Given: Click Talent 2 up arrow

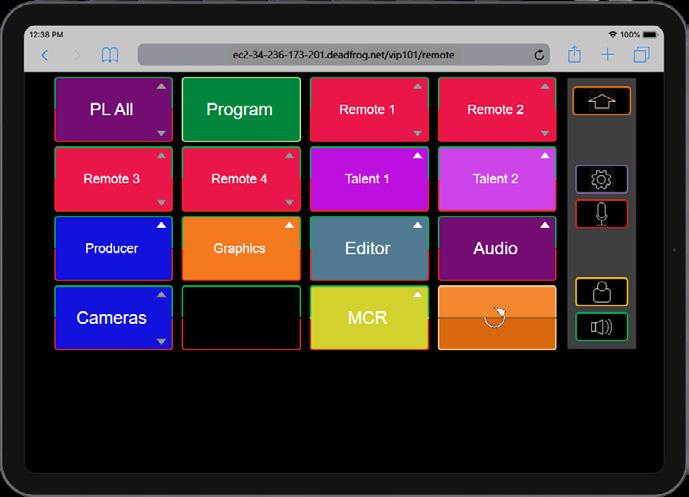Looking at the screenshot, I should 545,156.
